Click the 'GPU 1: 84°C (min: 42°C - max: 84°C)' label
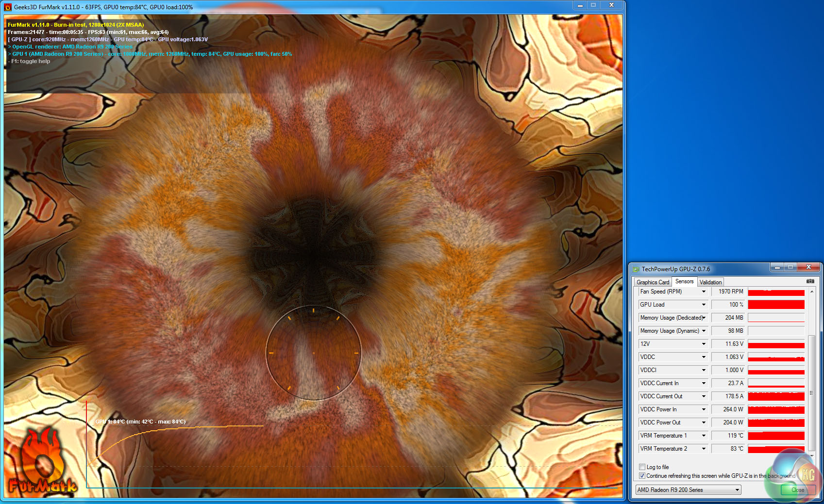The height and width of the screenshot is (504, 824). tap(140, 422)
